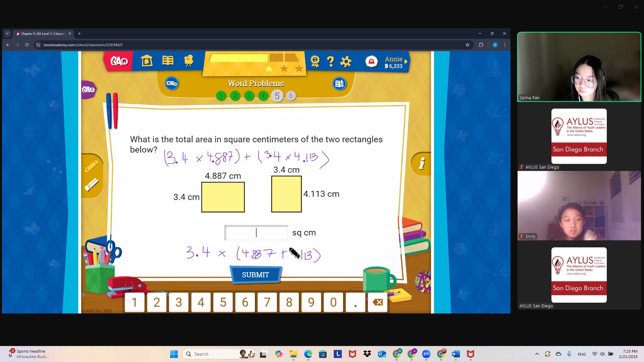Viewport: 644px width, 362px height.
Task: Open the Windows Start button
Action: (x=174, y=354)
